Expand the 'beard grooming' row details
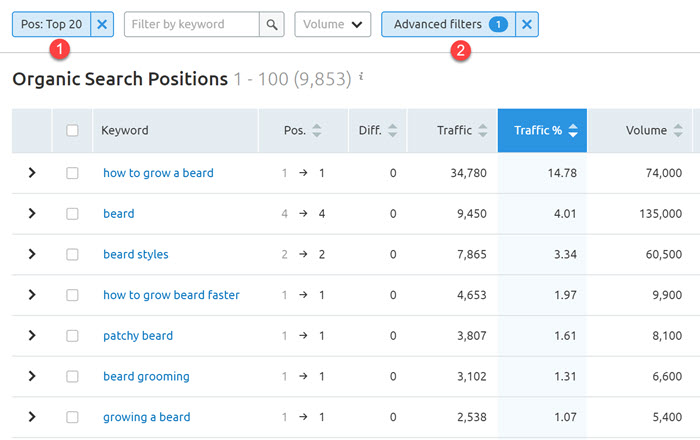This screenshot has height=440, width=700. pos(32,376)
